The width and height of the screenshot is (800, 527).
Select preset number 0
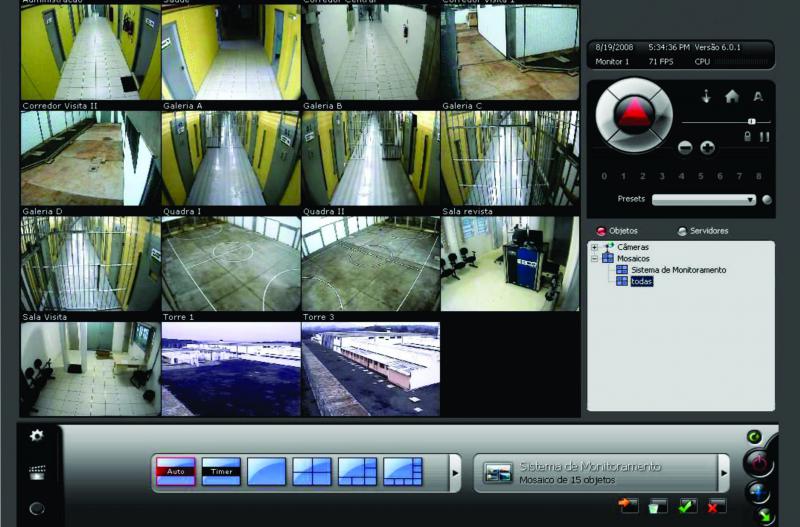pos(604,176)
